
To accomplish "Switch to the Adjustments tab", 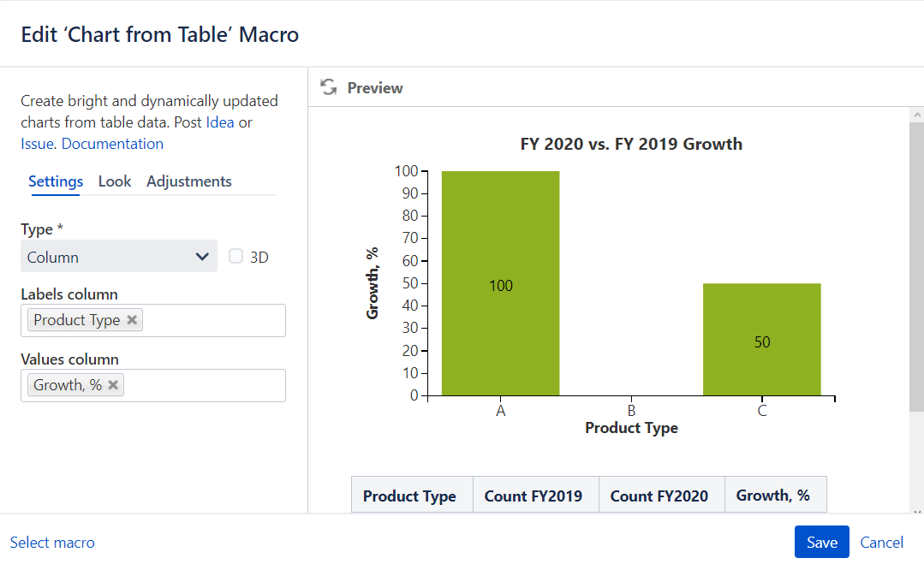I will (x=188, y=181).
